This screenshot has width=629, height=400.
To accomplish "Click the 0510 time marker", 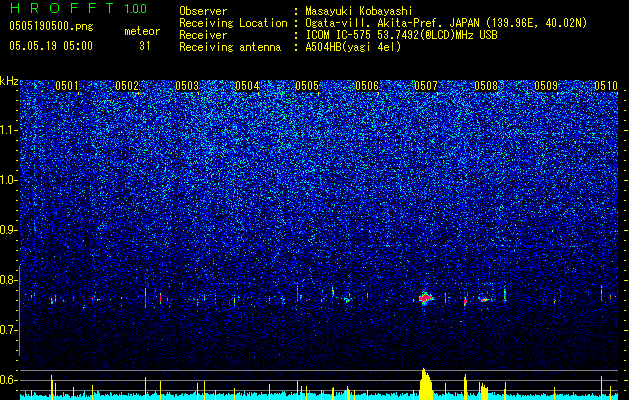I will coord(606,85).
